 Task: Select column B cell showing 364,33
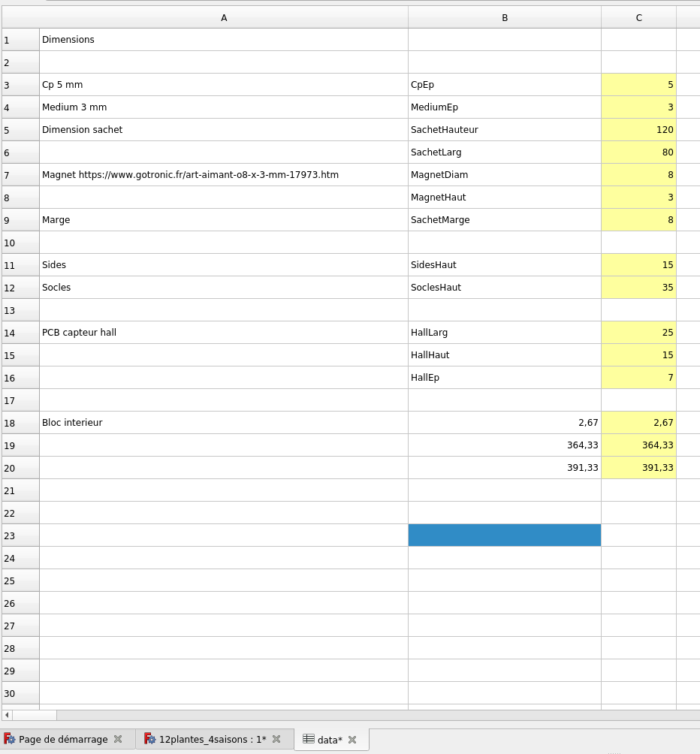[504, 445]
